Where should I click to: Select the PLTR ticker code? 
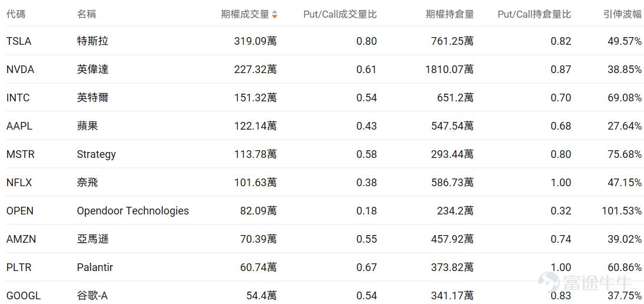click(x=19, y=267)
